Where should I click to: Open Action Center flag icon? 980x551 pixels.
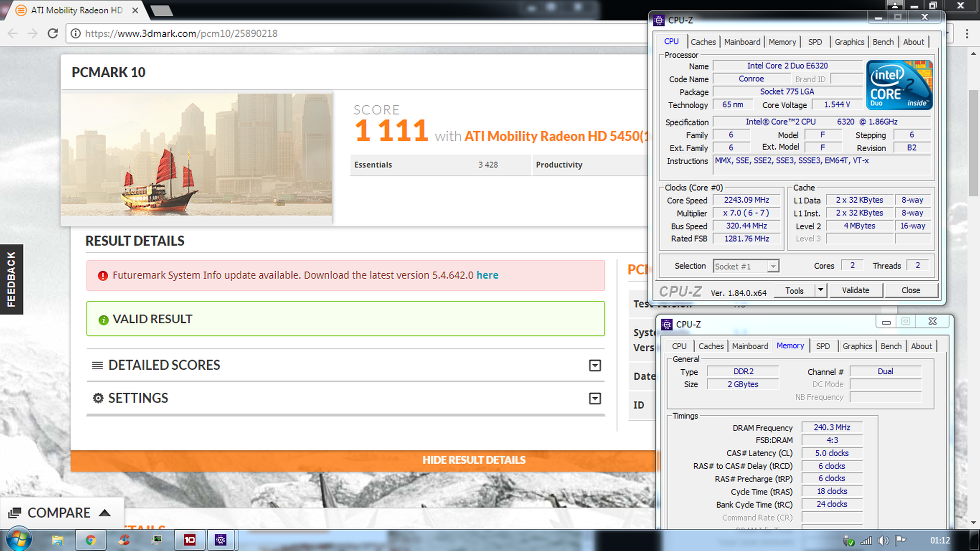click(900, 540)
